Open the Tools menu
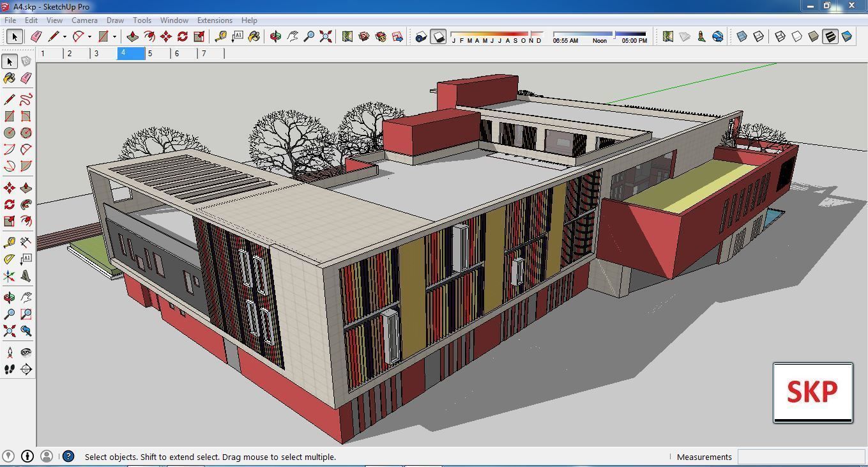868x467 pixels. point(142,20)
